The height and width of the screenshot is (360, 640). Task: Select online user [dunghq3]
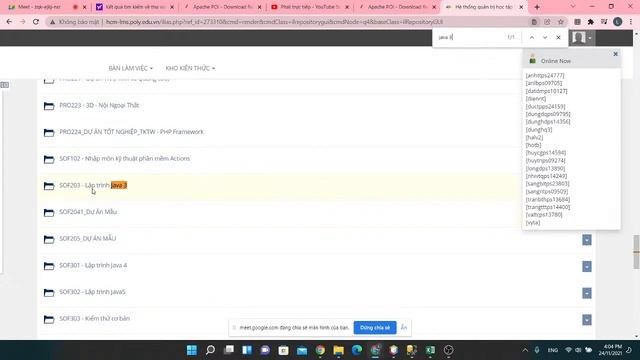pos(539,129)
